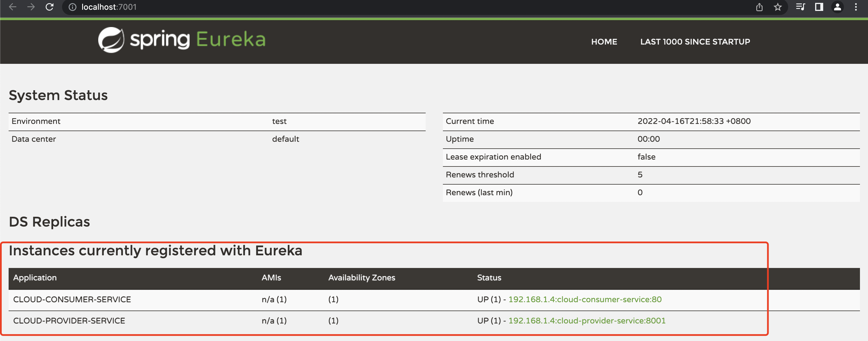The width and height of the screenshot is (868, 341).
Task: Click the Status column header
Action: coord(489,277)
